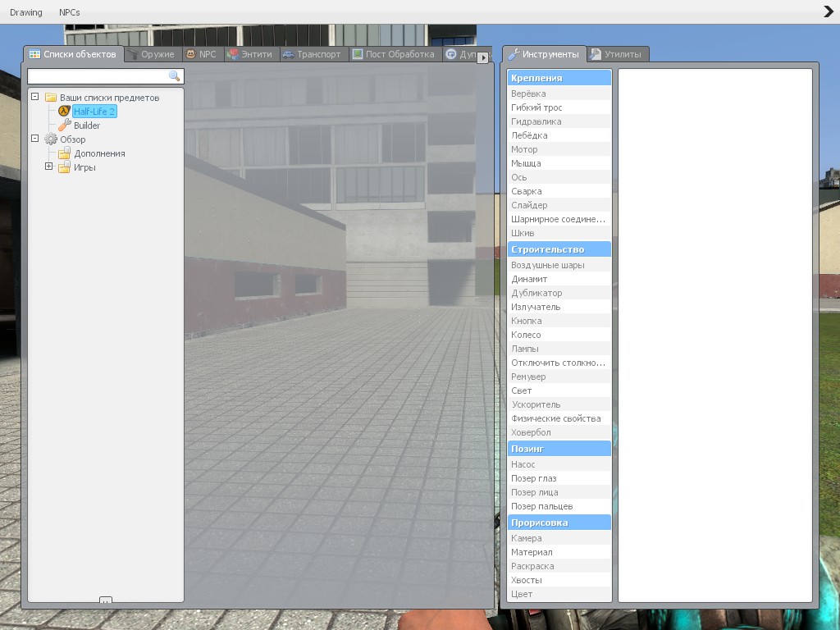Click the Дополнения folder icon
Screen dimensions: 840x630
click(64, 153)
